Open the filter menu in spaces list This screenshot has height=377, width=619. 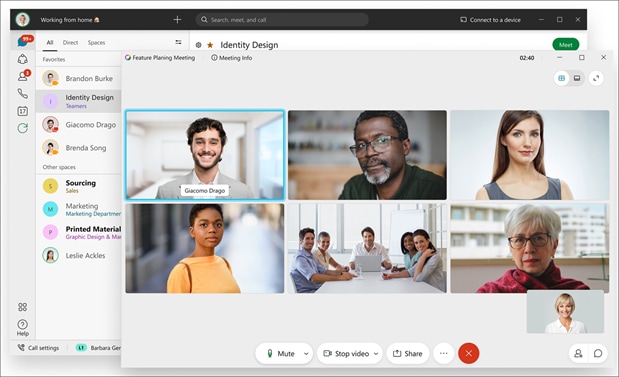pos(178,42)
